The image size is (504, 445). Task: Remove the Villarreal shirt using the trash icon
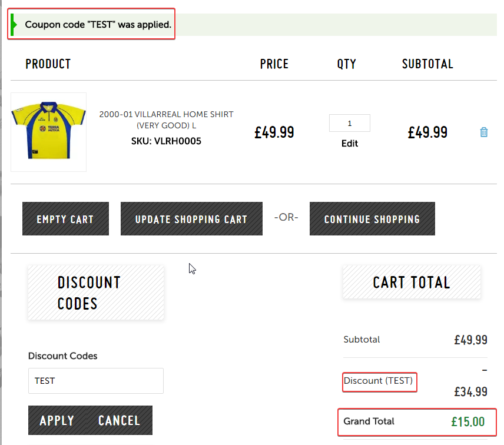click(484, 132)
